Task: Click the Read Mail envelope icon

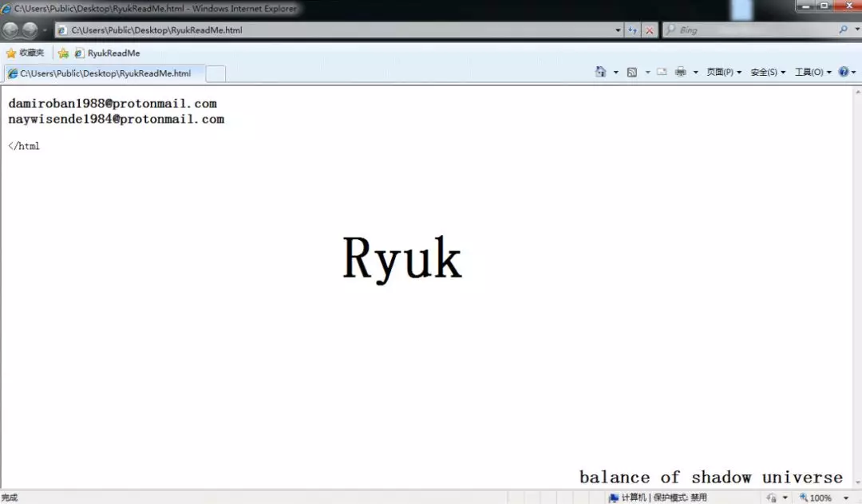Action: [x=662, y=72]
